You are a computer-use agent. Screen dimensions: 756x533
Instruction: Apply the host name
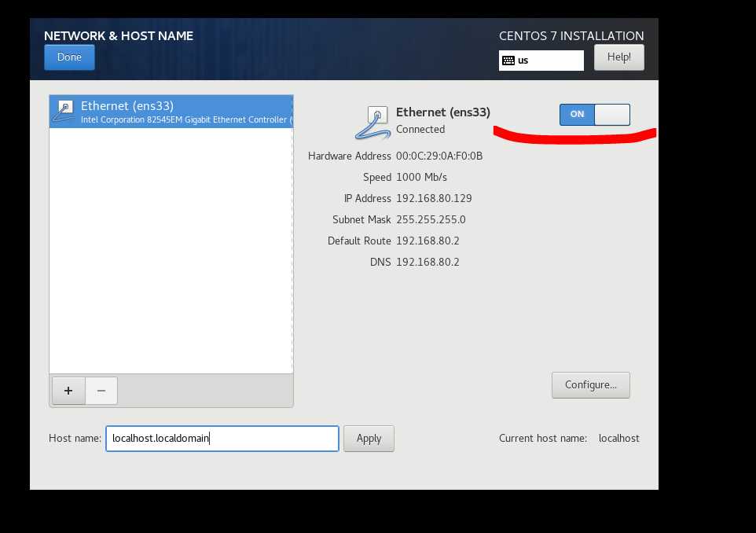pos(369,439)
